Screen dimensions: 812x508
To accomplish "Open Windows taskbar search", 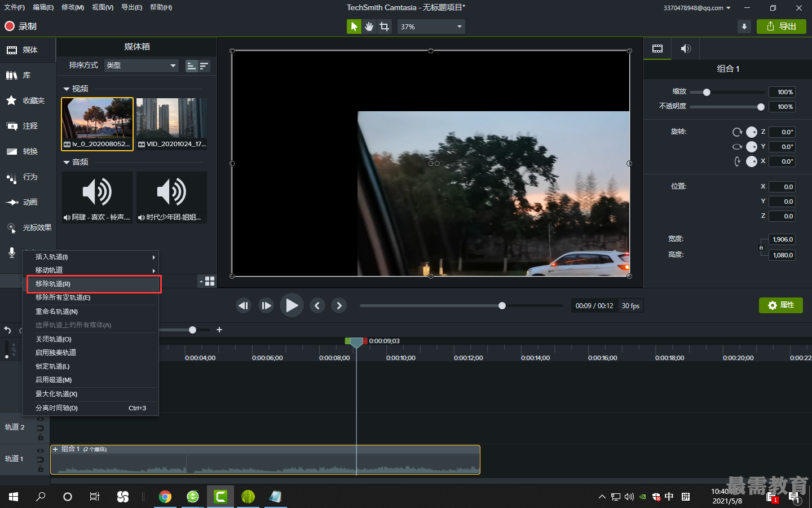I will point(41,497).
